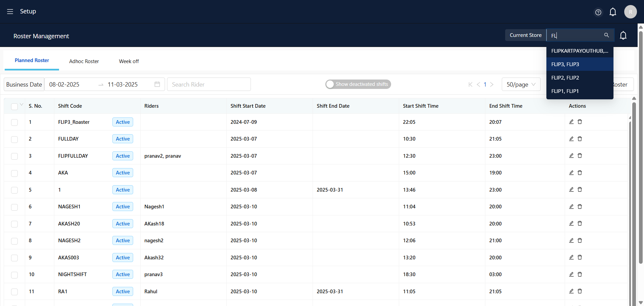Toggle Show deactivated shifts switch
The height and width of the screenshot is (306, 644).
358,84
